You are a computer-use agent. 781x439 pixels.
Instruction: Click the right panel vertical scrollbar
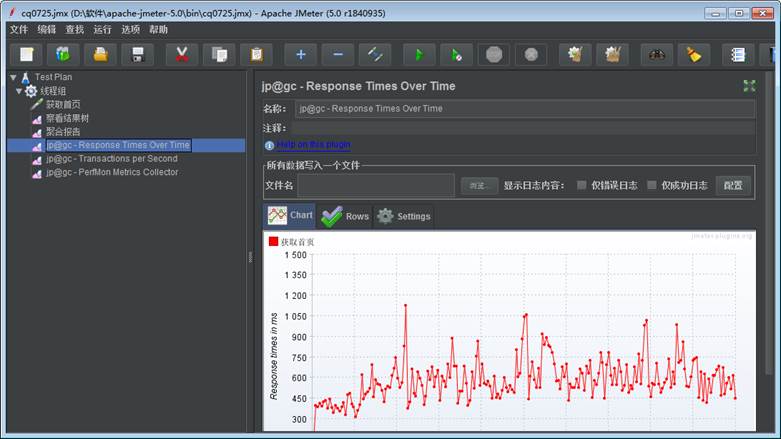769,223
